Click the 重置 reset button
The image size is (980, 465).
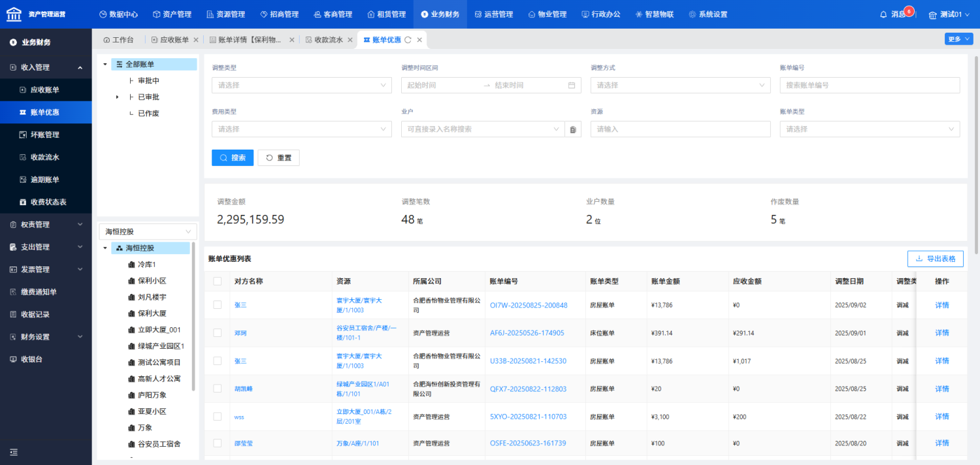pos(278,157)
